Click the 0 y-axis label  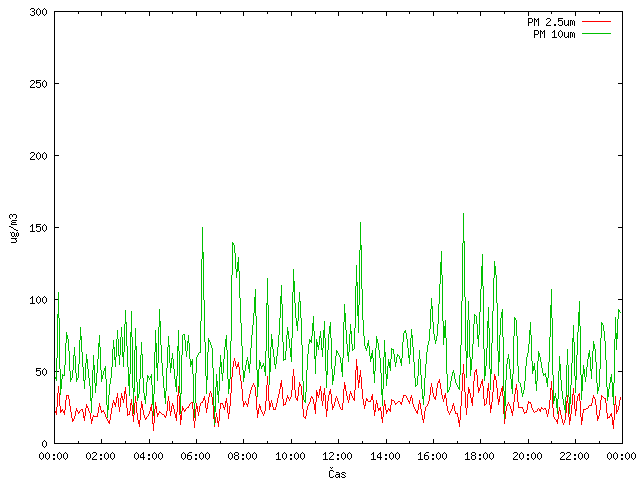tap(44, 444)
